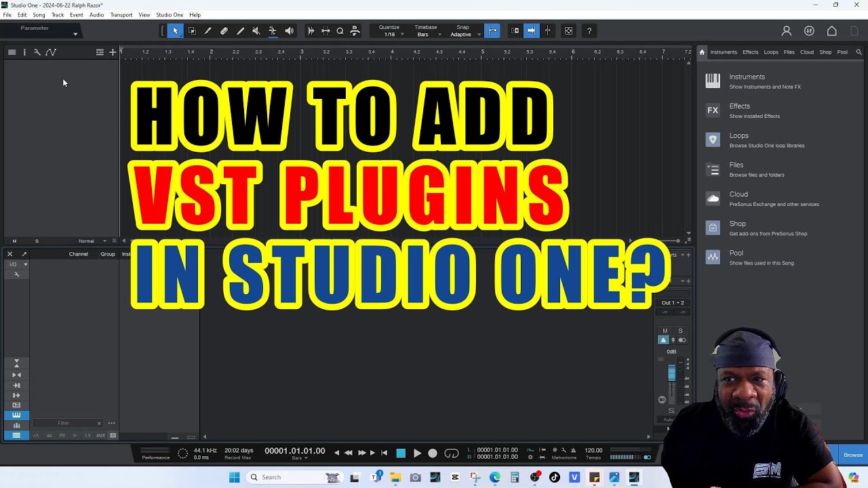Open the Start page home icon
Screen dimensions: 868x488
(831, 30)
